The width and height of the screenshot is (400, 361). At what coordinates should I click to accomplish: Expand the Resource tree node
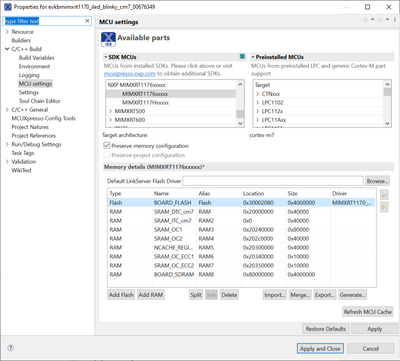click(7, 32)
